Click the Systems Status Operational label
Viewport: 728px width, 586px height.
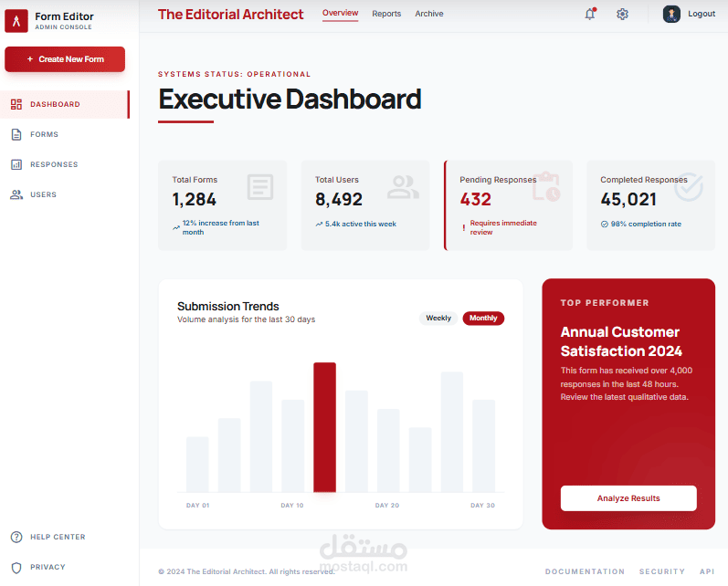pyautogui.click(x=235, y=74)
